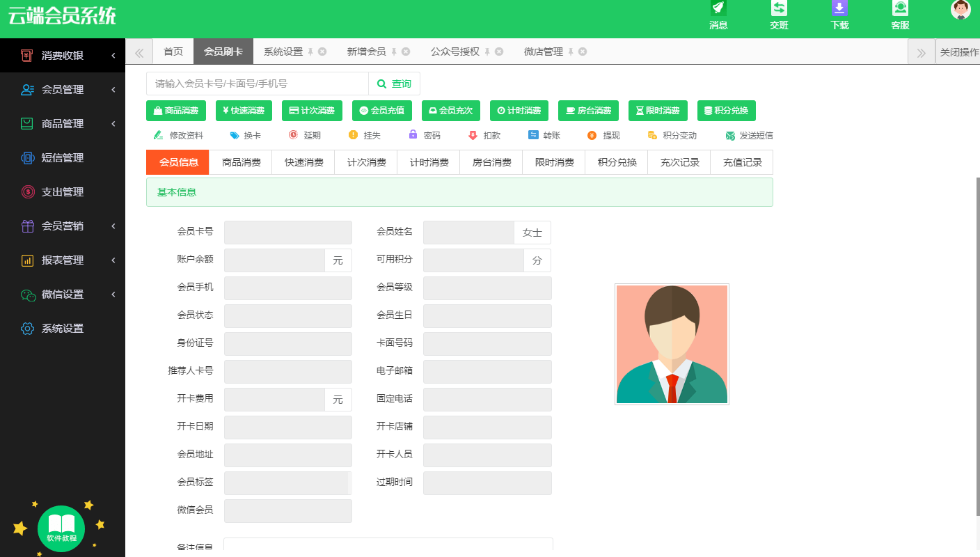
Task: Focus the member card number search box
Action: point(258,84)
